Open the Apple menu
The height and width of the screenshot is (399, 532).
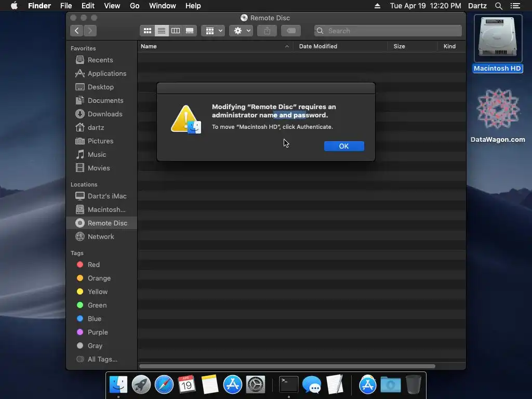point(14,6)
